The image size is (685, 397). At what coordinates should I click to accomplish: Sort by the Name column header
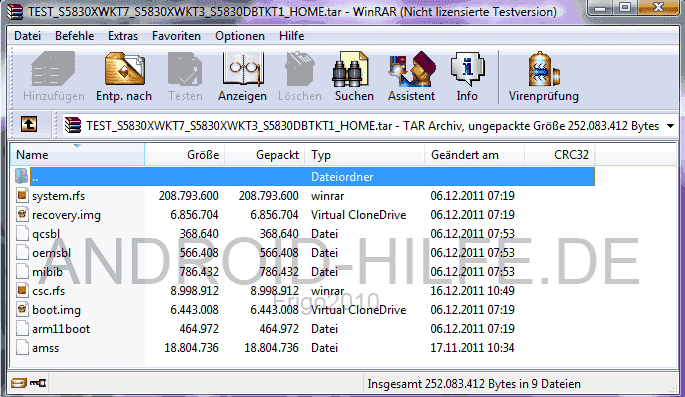(x=77, y=155)
